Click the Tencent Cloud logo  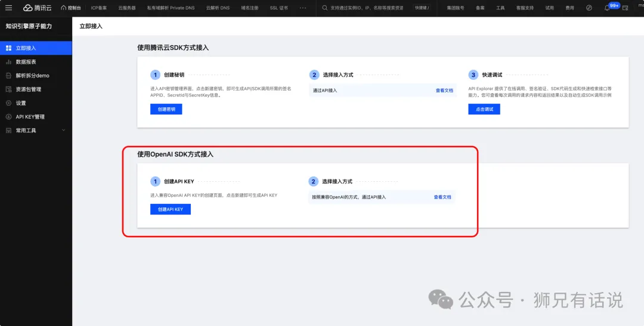(x=38, y=8)
